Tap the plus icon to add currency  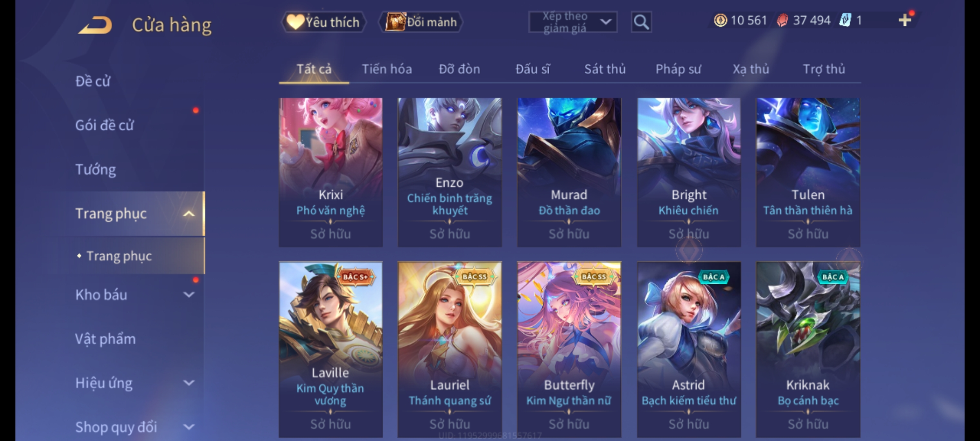[905, 20]
